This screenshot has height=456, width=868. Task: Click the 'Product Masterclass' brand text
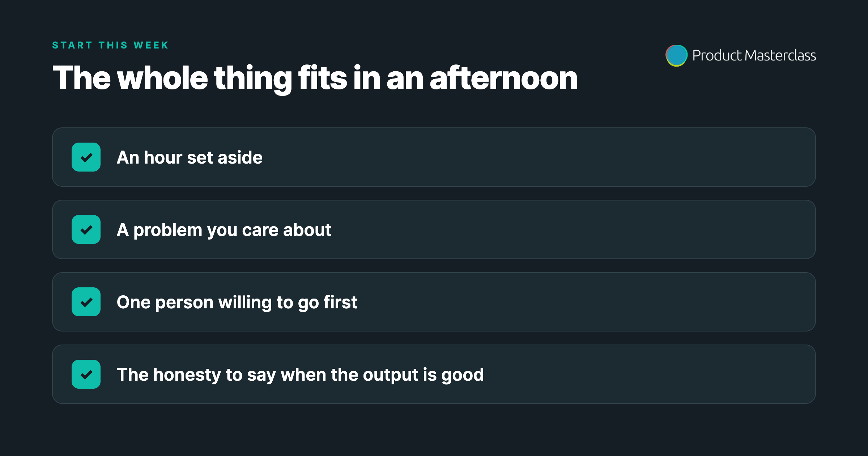pyautogui.click(x=754, y=55)
